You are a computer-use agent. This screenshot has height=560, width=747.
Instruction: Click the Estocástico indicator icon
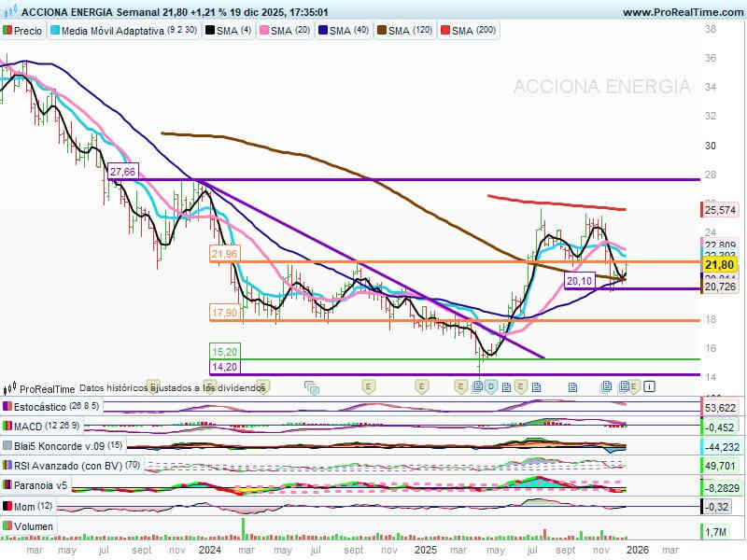(8, 407)
